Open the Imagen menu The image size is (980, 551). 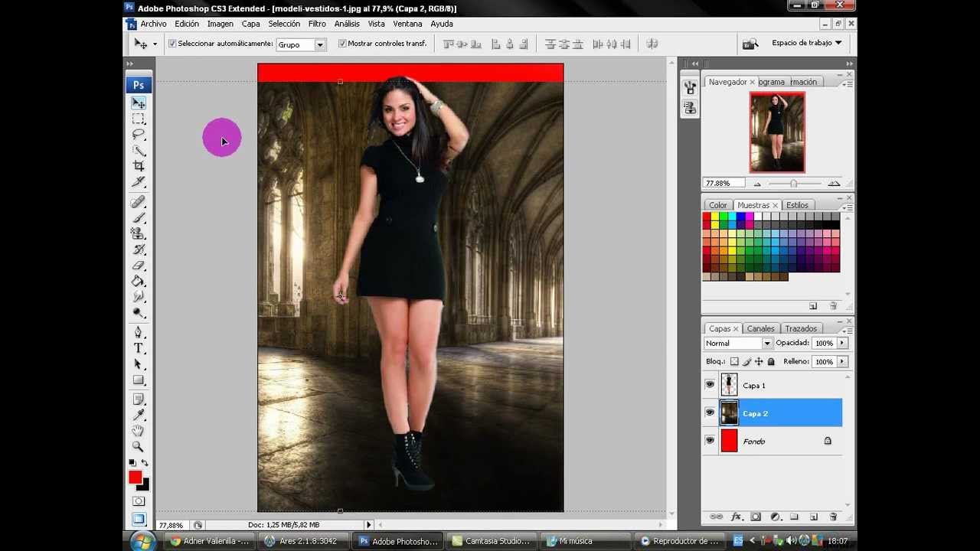220,24
